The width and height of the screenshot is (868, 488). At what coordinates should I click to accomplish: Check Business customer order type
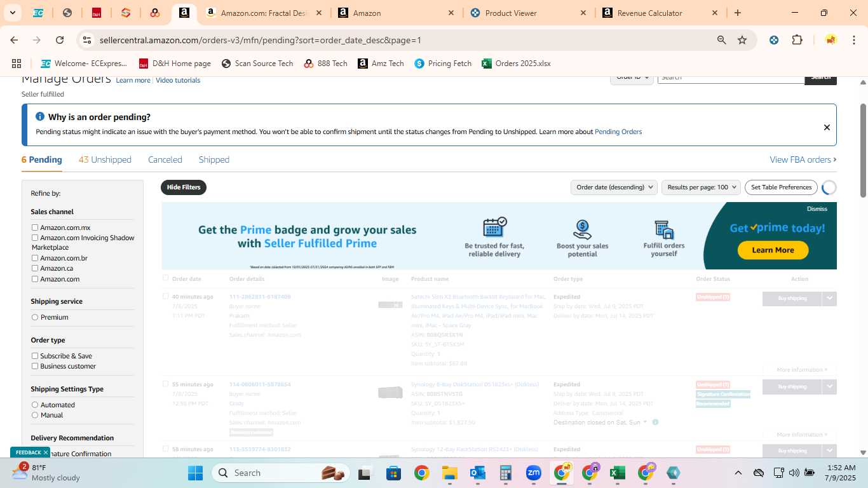35,366
